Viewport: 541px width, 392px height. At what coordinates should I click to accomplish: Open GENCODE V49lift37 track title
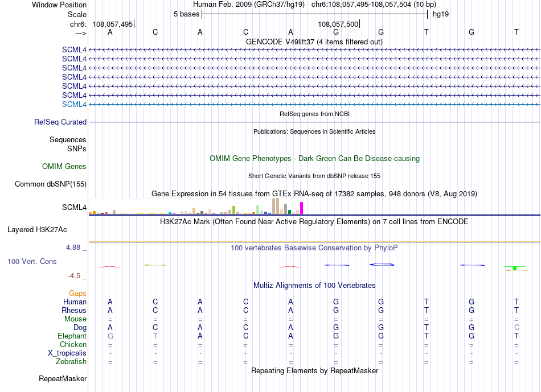[x=314, y=42]
